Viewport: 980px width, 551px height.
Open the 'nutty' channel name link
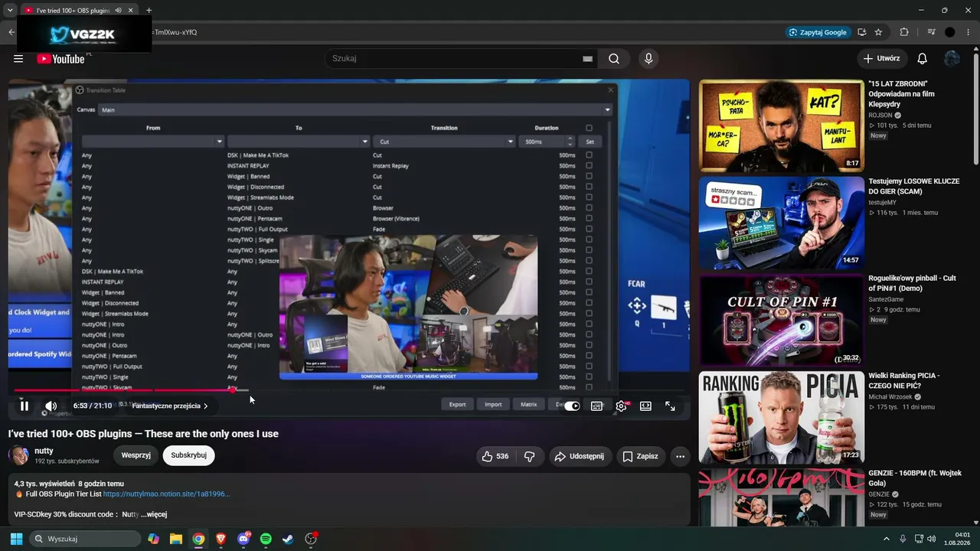(44, 451)
